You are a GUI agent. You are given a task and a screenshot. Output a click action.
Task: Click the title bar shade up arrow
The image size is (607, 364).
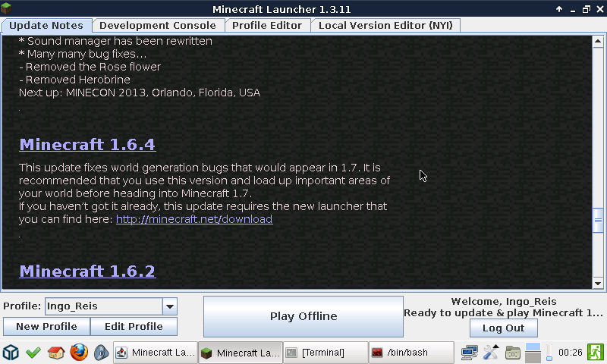[559, 9]
